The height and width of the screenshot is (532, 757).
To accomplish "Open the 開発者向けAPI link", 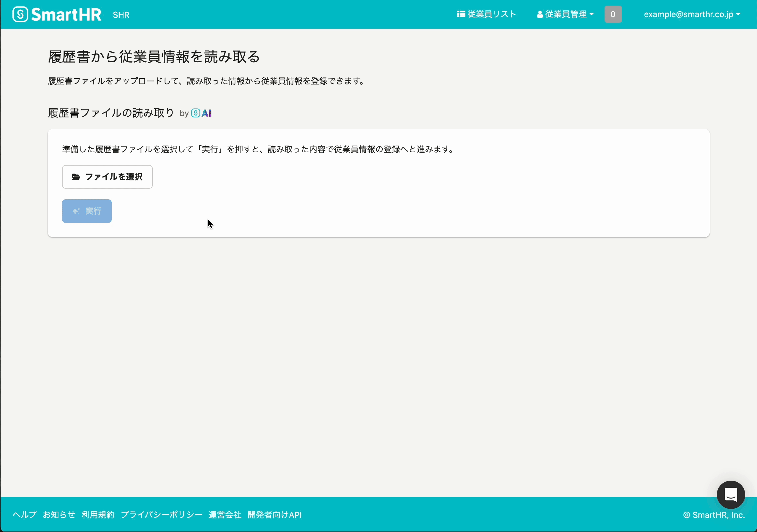I will (275, 515).
